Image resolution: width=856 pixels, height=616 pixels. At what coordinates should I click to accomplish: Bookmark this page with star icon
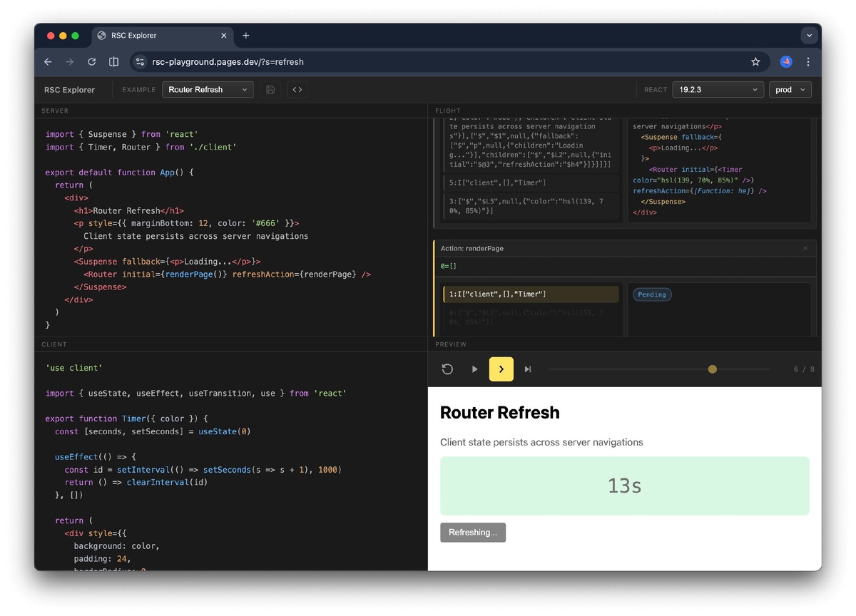tap(755, 62)
